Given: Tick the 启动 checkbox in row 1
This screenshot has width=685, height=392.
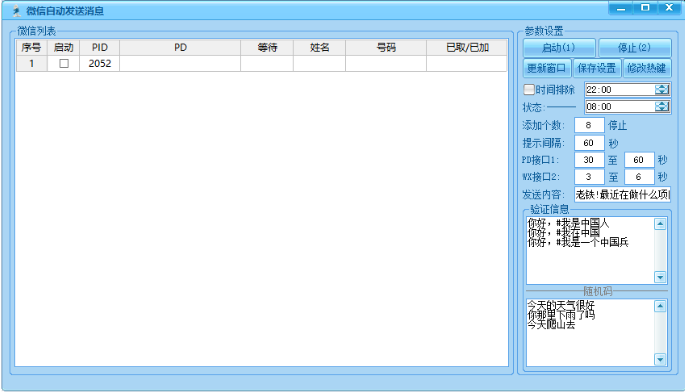Looking at the screenshot, I should (x=64, y=63).
